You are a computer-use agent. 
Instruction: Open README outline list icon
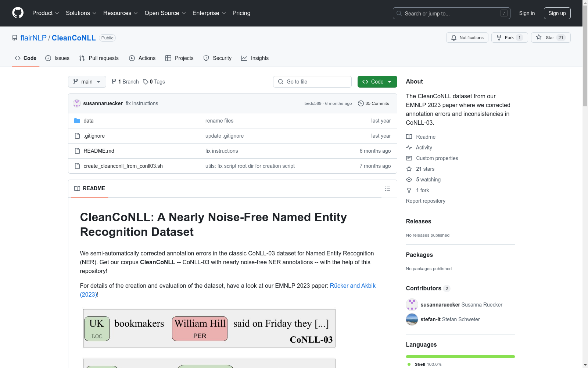[x=388, y=189]
